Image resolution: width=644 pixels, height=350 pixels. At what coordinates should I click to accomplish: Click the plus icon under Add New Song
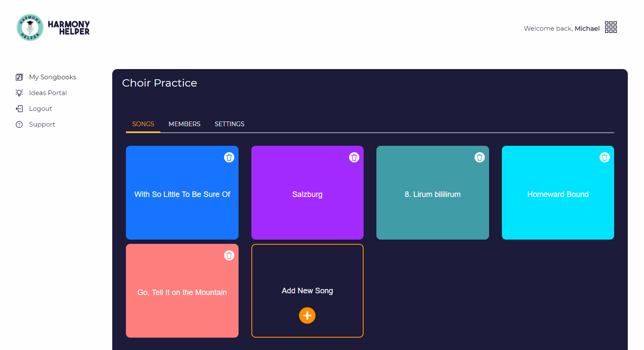(x=307, y=315)
